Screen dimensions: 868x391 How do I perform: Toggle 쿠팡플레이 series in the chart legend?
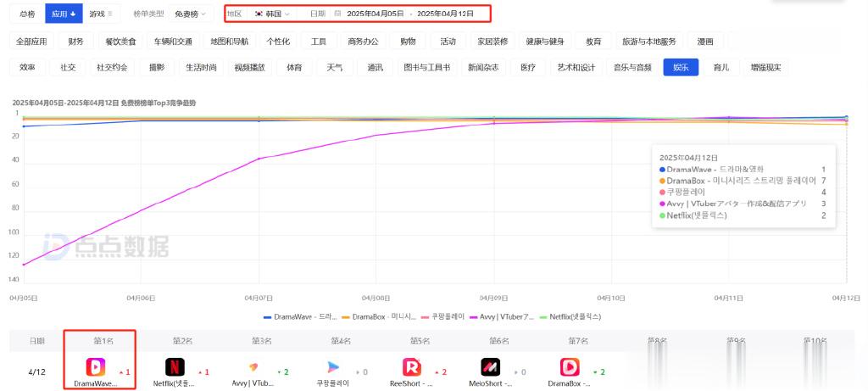click(442, 317)
